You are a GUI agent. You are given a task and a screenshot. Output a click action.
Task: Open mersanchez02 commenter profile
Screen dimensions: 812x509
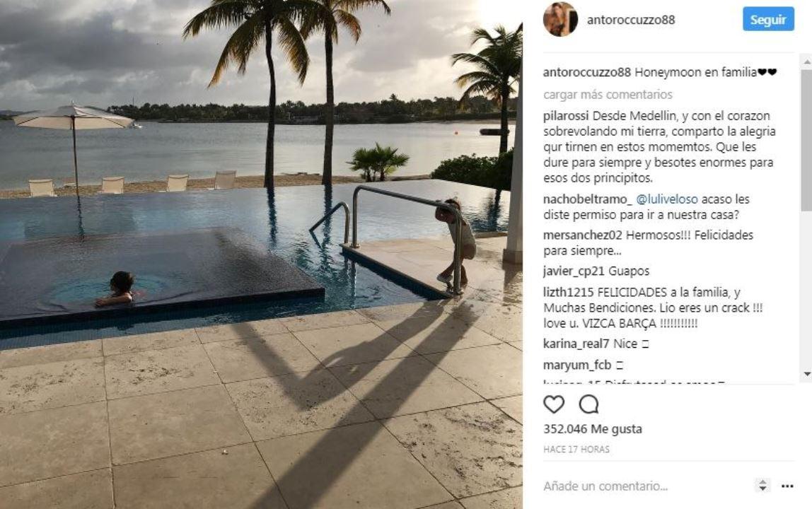pos(583,235)
